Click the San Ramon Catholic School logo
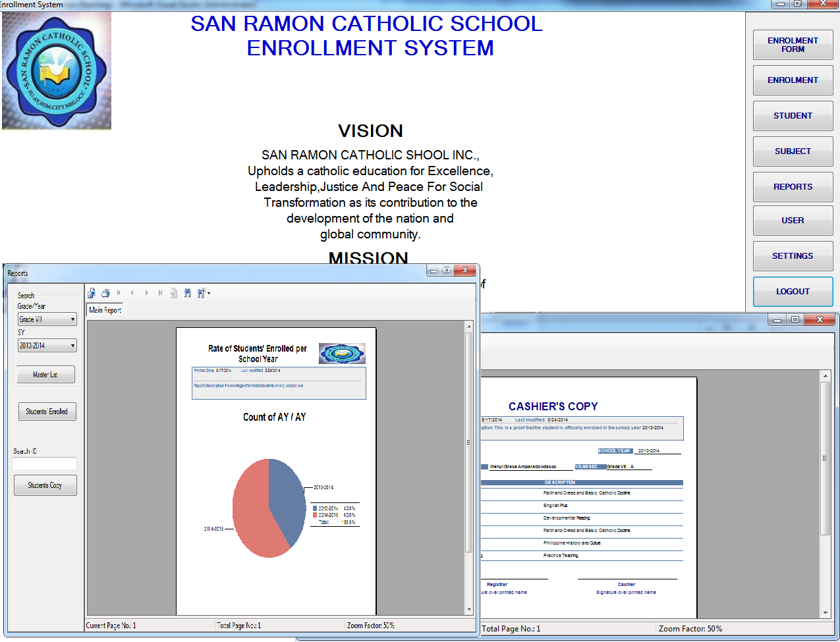The image size is (840, 642). pos(57,70)
